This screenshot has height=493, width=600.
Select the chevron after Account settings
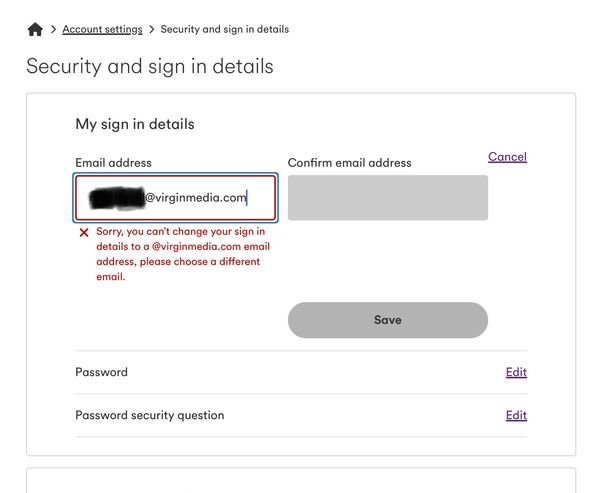pyautogui.click(x=152, y=29)
